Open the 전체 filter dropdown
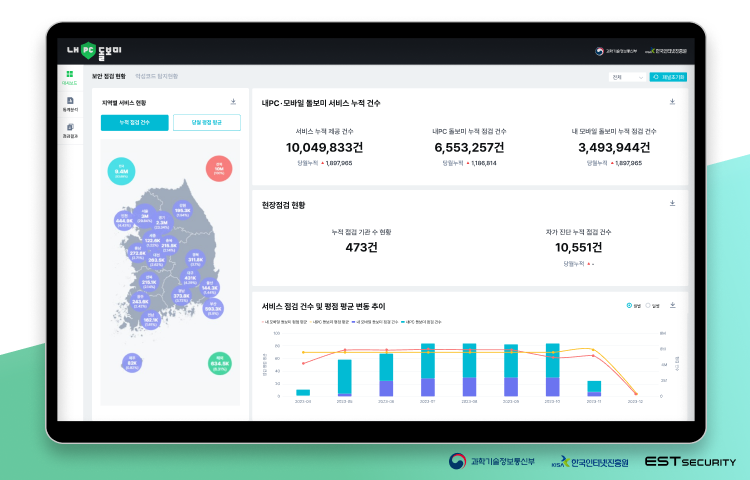The height and width of the screenshot is (480, 750). click(628, 77)
